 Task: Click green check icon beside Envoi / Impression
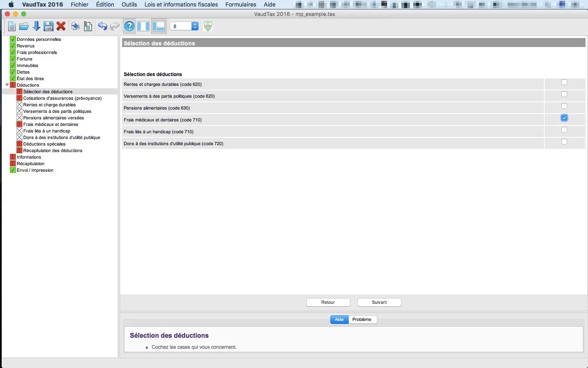13,170
